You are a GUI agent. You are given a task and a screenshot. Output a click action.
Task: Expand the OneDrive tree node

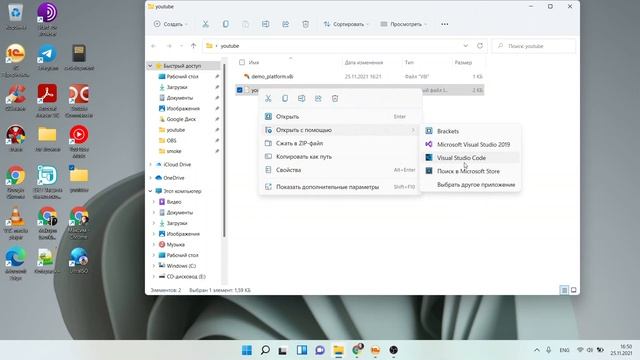click(151, 178)
